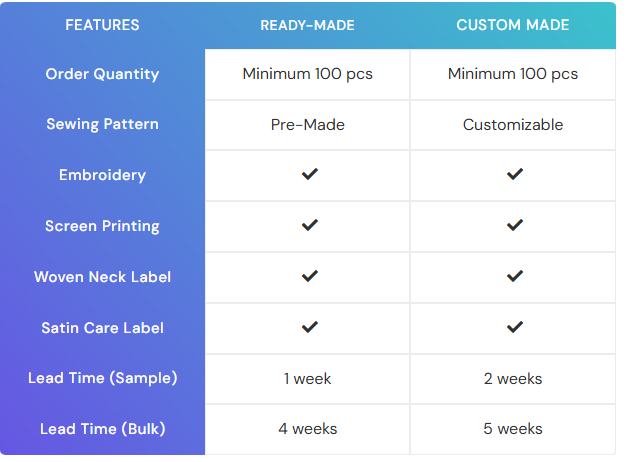Viewport: 633px width, 462px height.
Task: Click Screen Printing checkmark in Ready-Made column
Action: (309, 226)
